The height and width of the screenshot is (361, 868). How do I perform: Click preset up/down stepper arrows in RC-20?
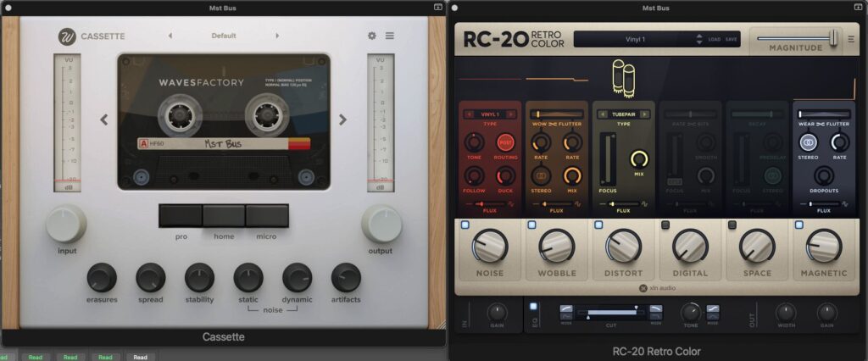(x=699, y=39)
